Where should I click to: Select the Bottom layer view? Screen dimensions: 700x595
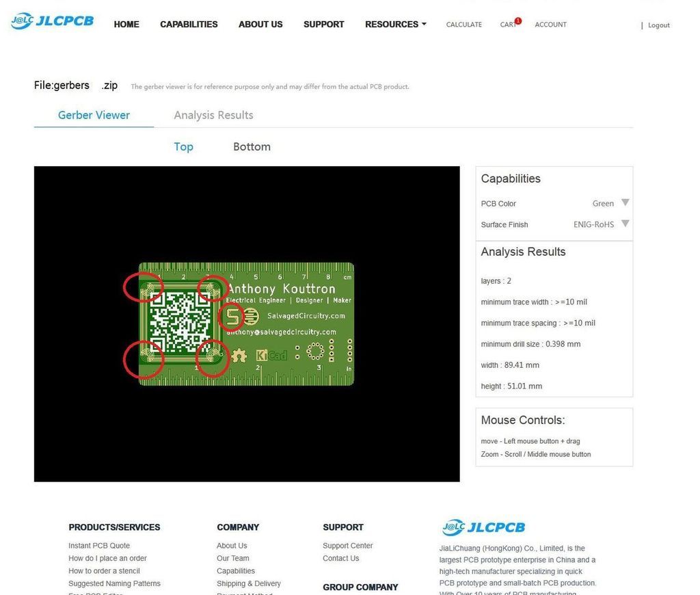[252, 147]
